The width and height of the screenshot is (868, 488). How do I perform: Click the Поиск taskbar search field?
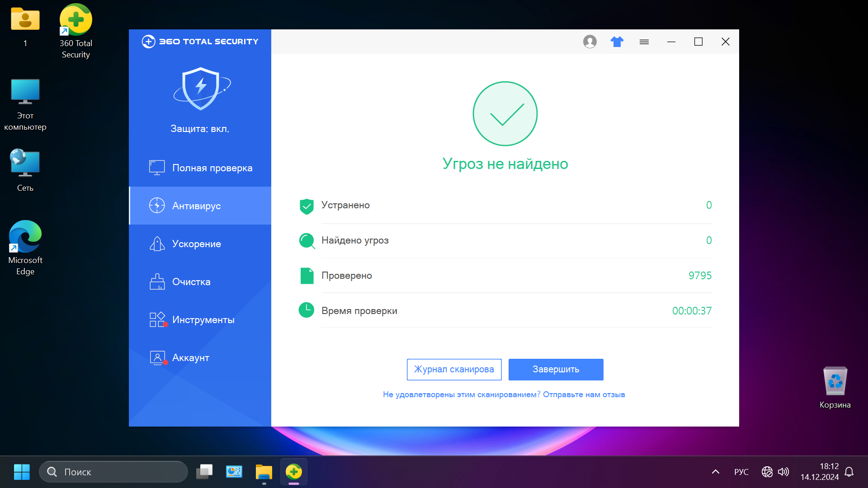tap(113, 472)
